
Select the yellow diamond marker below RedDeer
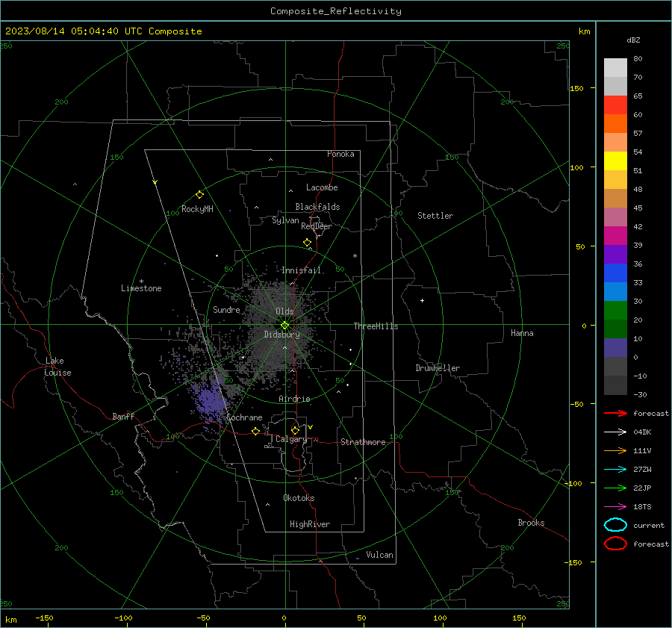click(307, 243)
